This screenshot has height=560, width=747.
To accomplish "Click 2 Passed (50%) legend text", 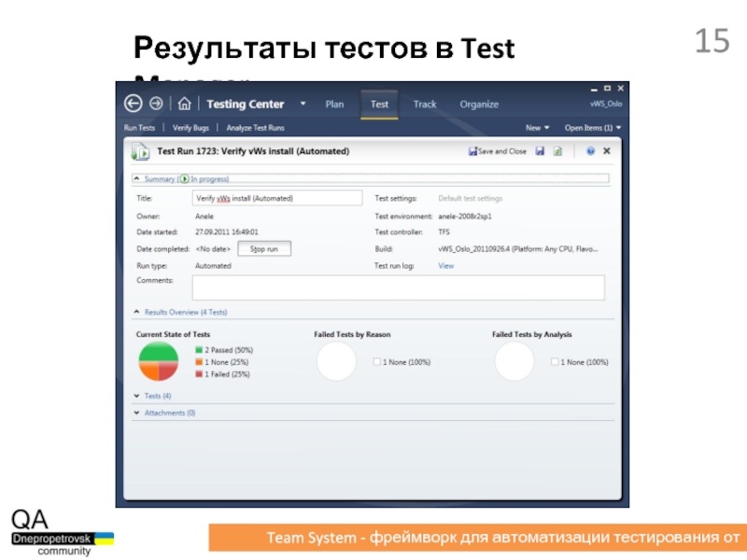I will tap(229, 350).
